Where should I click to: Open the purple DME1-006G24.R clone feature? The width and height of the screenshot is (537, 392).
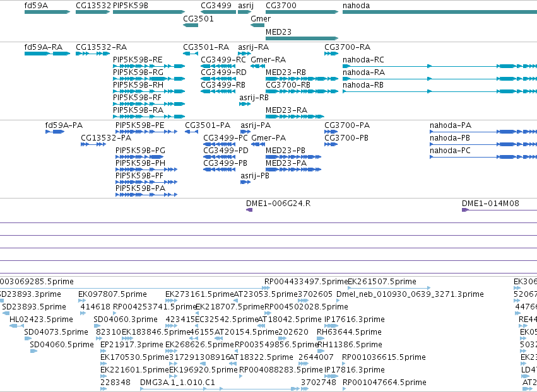point(249,210)
